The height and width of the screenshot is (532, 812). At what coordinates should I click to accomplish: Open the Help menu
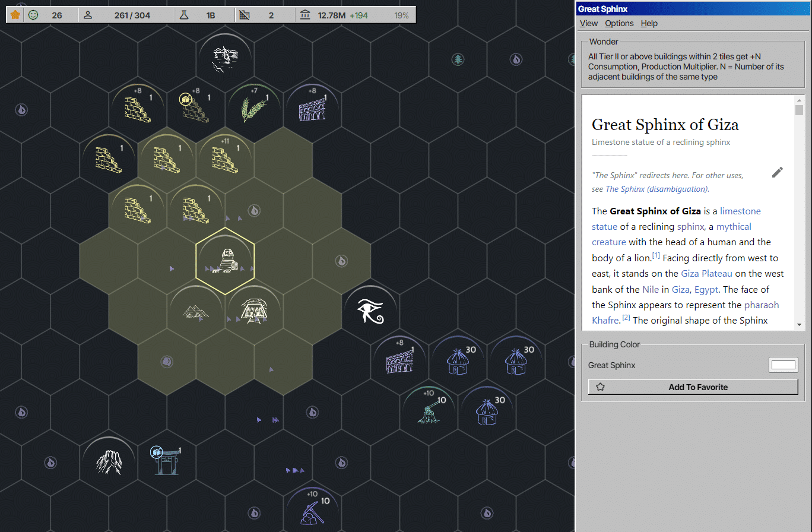pyautogui.click(x=649, y=23)
